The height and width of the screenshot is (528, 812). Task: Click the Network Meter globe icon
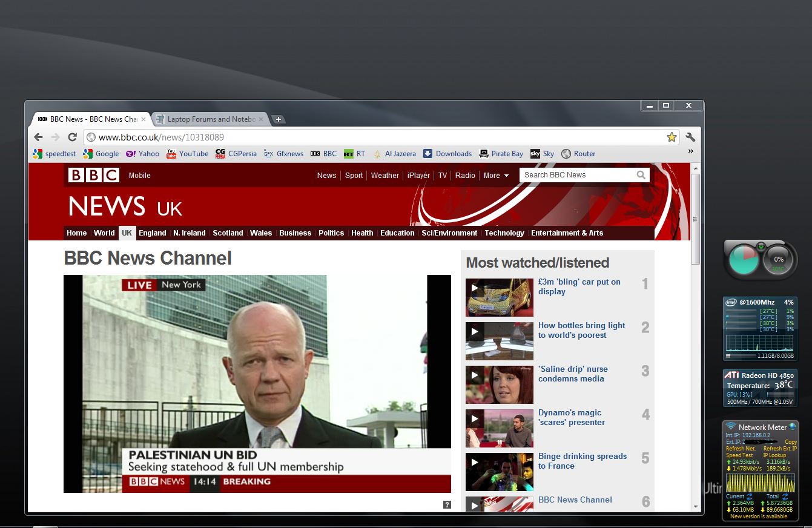(x=792, y=427)
